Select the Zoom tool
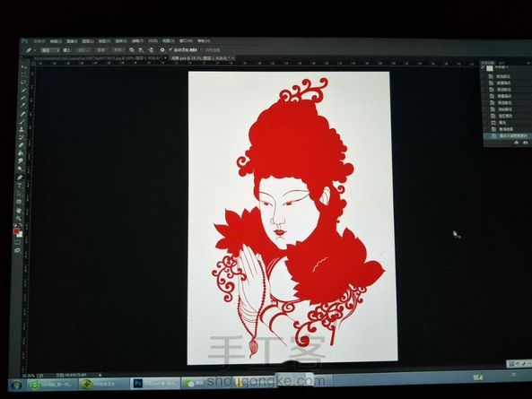This screenshot has height=399, width=532. pos(18,218)
